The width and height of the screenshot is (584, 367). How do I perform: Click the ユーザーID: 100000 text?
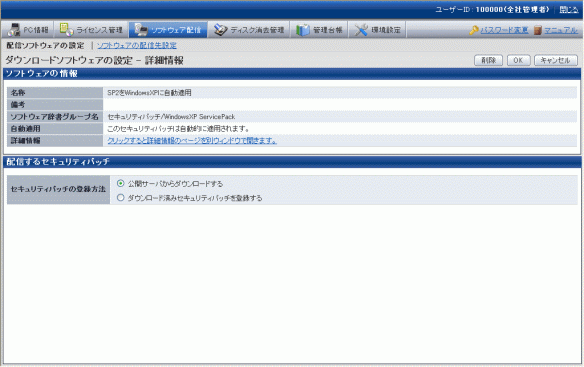pos(492,10)
